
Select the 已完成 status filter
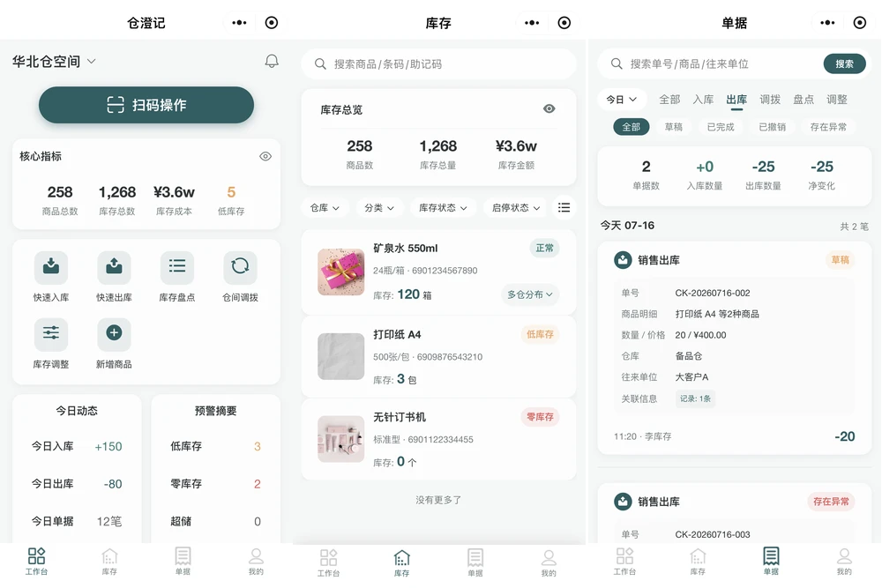721,127
